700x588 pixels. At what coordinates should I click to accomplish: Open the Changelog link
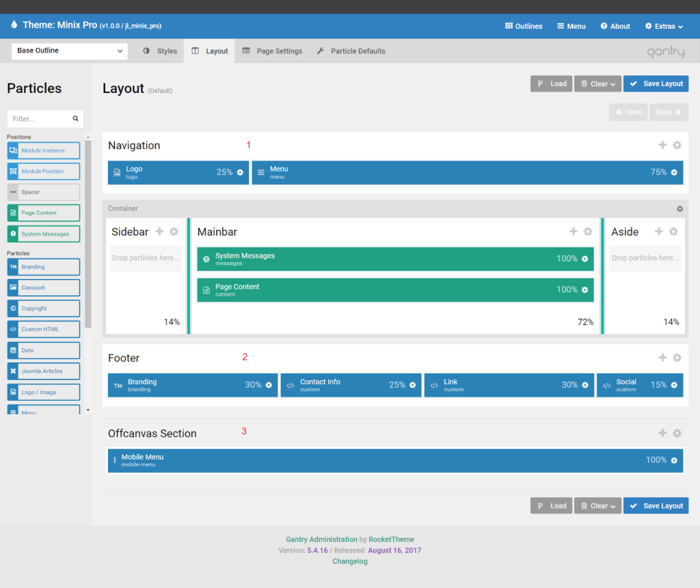point(349,561)
